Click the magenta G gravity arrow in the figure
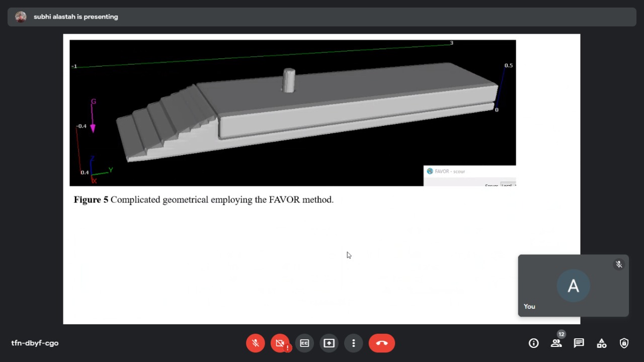The height and width of the screenshot is (362, 644). pos(93,116)
